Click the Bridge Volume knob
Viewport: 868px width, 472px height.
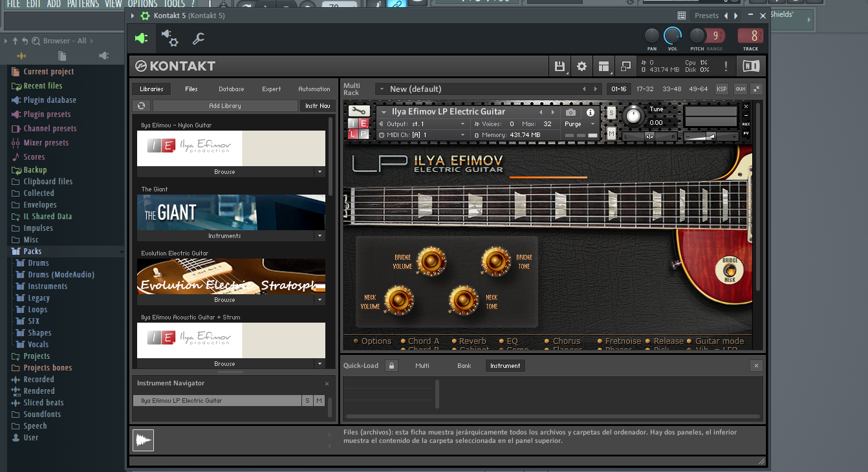tap(431, 261)
